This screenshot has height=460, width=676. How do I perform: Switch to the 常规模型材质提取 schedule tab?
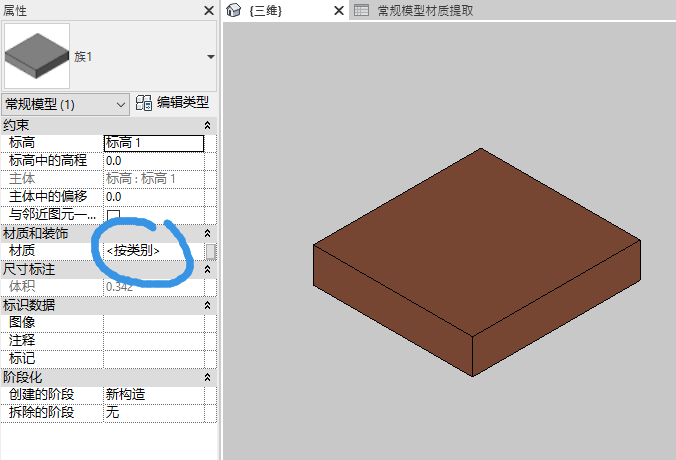tap(425, 10)
